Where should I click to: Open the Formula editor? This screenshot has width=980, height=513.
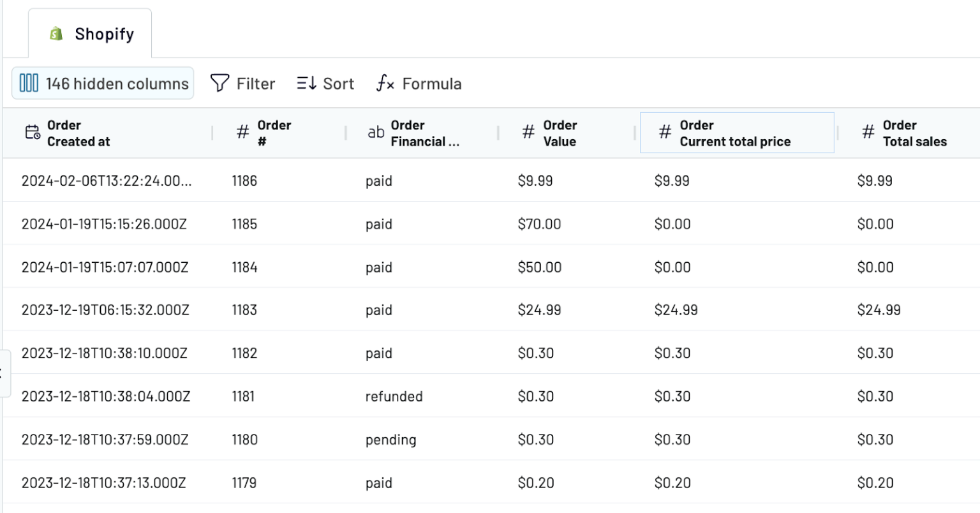pyautogui.click(x=418, y=83)
